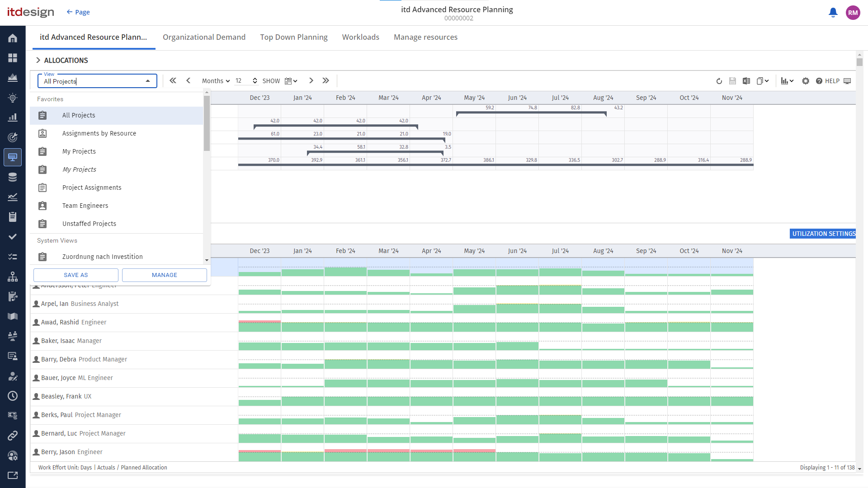Switch to the presentation monitor mode icon
This screenshot has width=868, height=488.
[848, 81]
